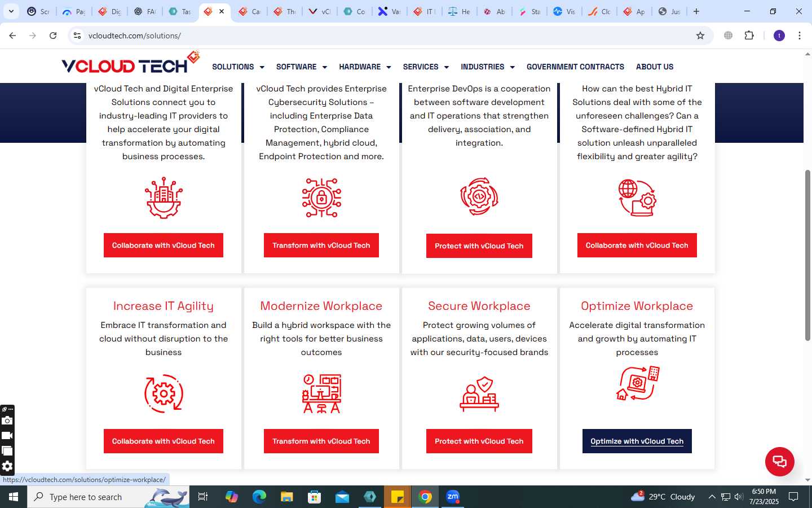
Task: Click the Optimize Workplace devices icon
Action: pos(637,383)
